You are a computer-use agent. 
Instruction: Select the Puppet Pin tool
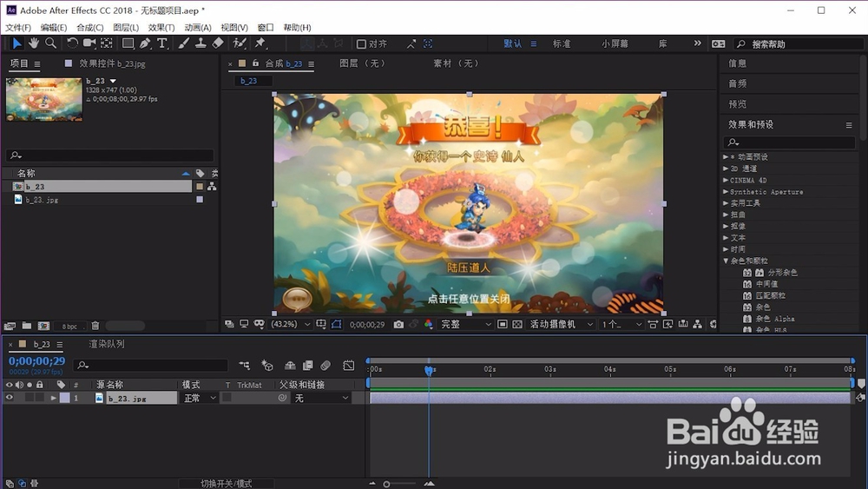(260, 43)
